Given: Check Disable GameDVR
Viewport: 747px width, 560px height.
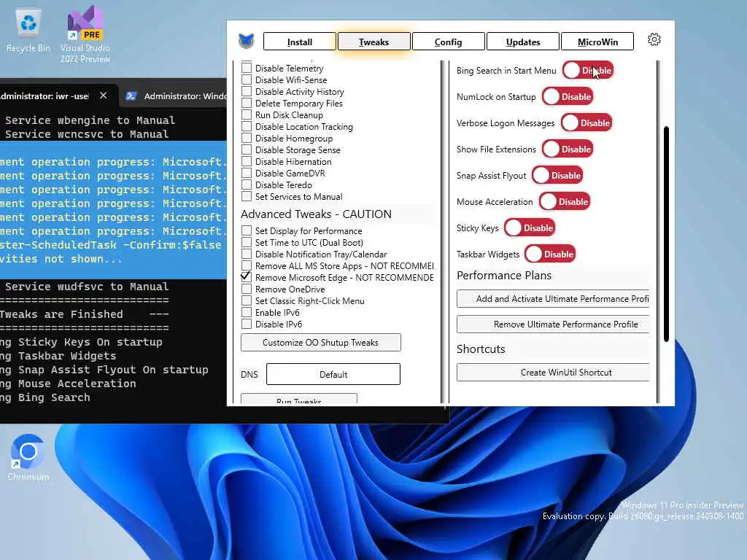Looking at the screenshot, I should point(247,173).
